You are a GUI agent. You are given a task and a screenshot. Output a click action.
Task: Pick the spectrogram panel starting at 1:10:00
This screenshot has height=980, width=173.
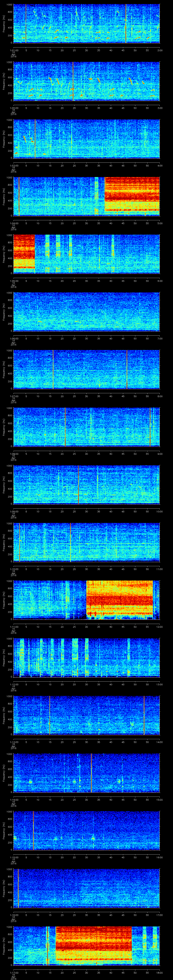(x=86, y=542)
